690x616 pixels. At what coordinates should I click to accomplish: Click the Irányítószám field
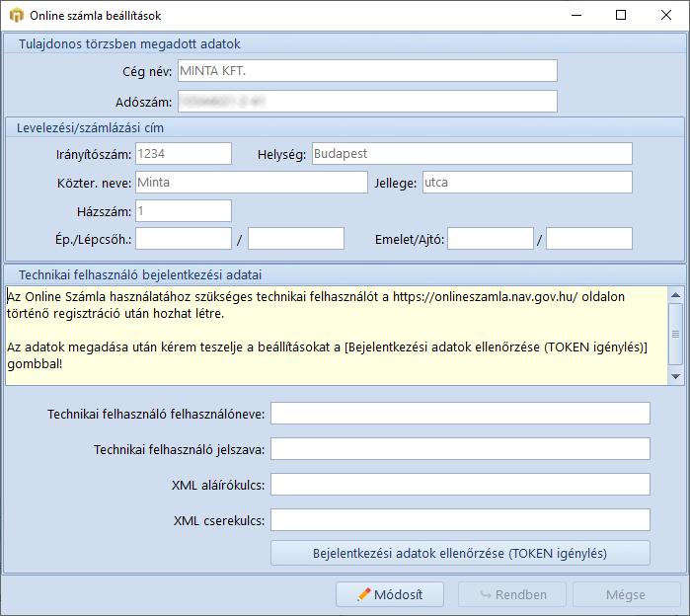183,153
